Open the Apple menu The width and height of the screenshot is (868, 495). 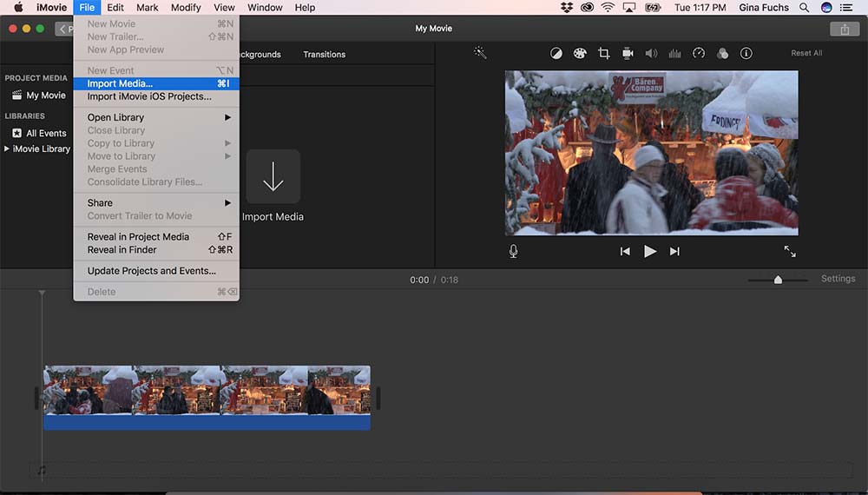pos(18,7)
